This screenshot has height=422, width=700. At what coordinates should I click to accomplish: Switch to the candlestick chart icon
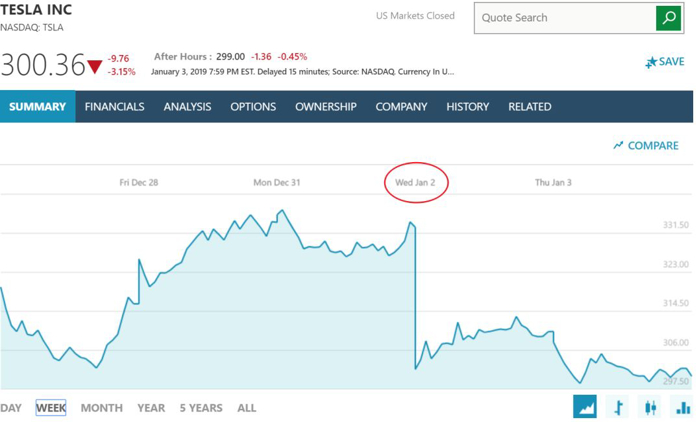click(650, 407)
